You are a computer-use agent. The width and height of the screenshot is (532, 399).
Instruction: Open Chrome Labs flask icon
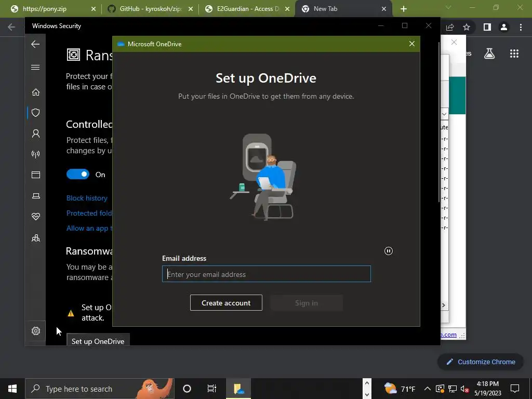(x=489, y=54)
